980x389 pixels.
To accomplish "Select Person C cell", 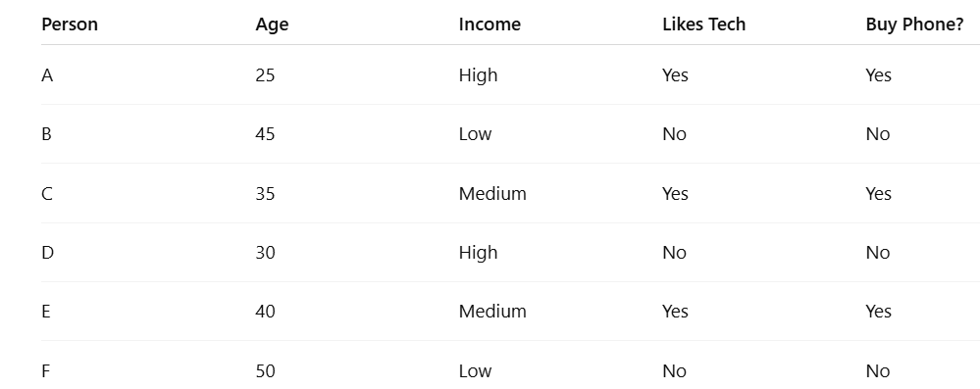I will click(x=47, y=194).
